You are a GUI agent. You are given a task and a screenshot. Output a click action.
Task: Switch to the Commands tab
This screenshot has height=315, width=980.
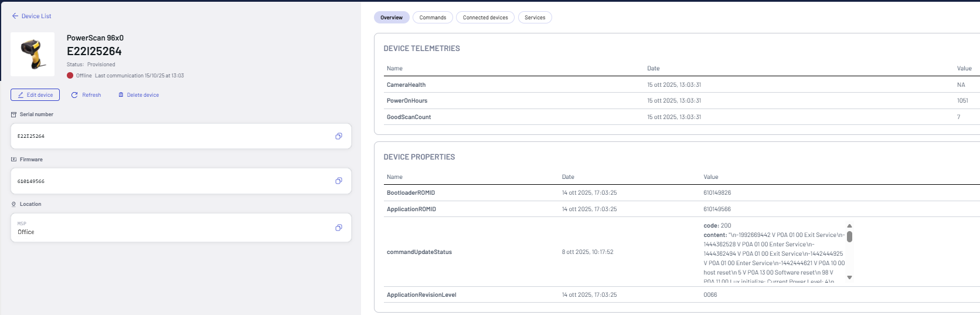click(433, 18)
